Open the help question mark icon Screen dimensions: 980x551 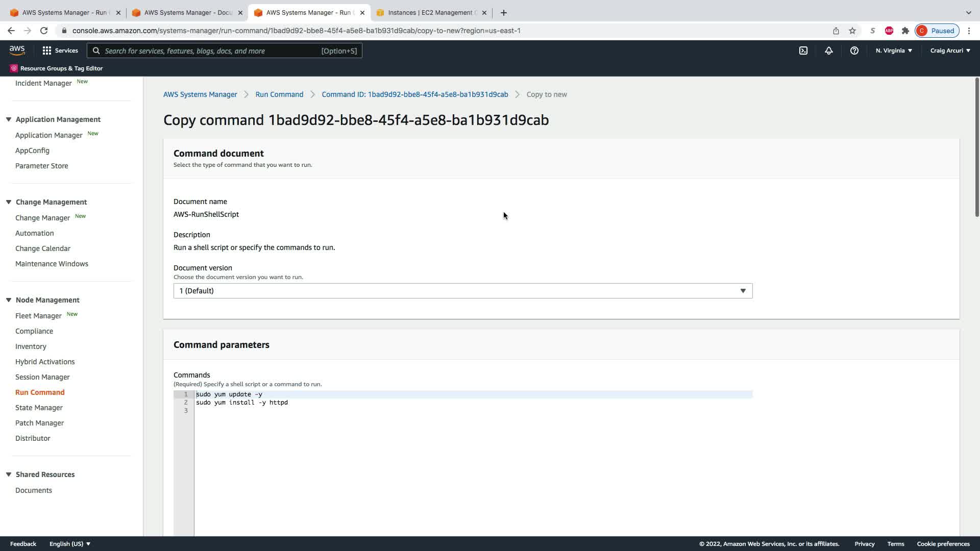click(x=854, y=51)
